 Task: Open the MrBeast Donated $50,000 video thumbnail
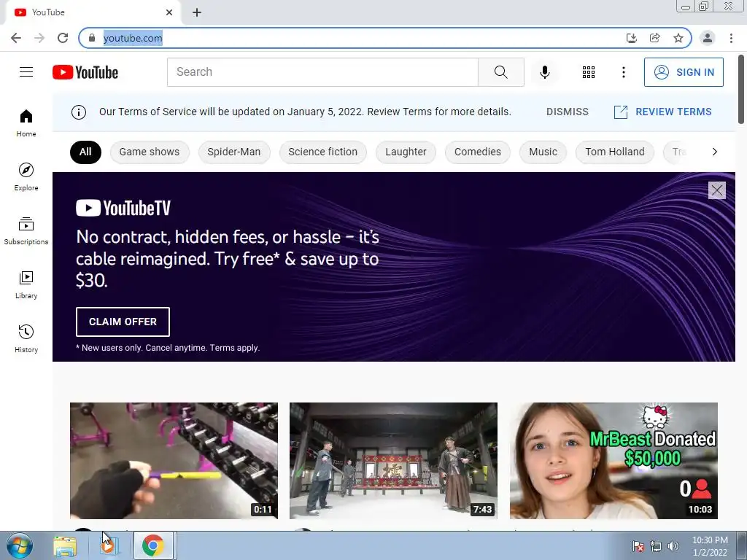tap(614, 461)
